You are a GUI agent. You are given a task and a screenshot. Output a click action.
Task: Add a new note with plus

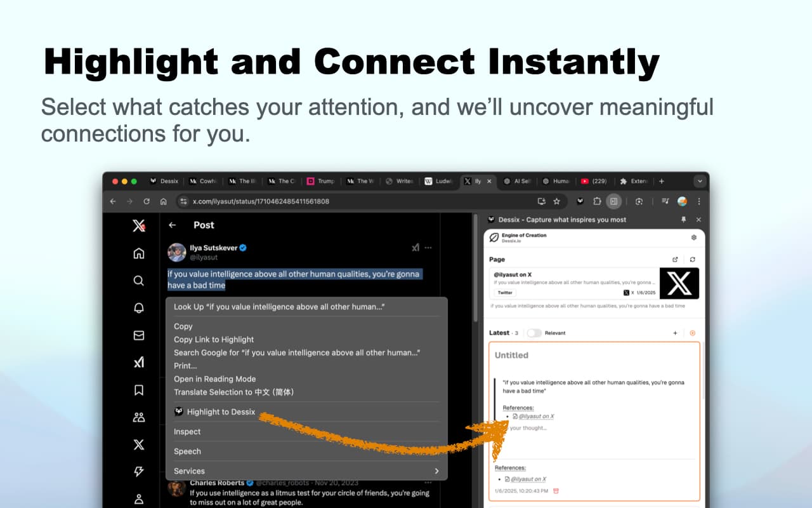pos(675,333)
